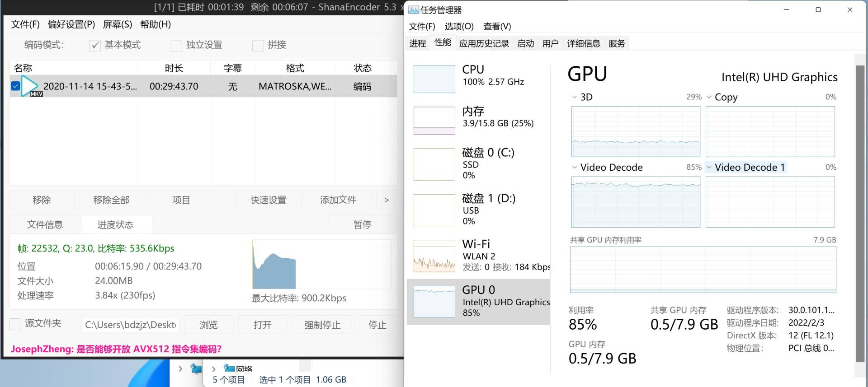Enable the 独立设置 checkbox

coord(176,45)
